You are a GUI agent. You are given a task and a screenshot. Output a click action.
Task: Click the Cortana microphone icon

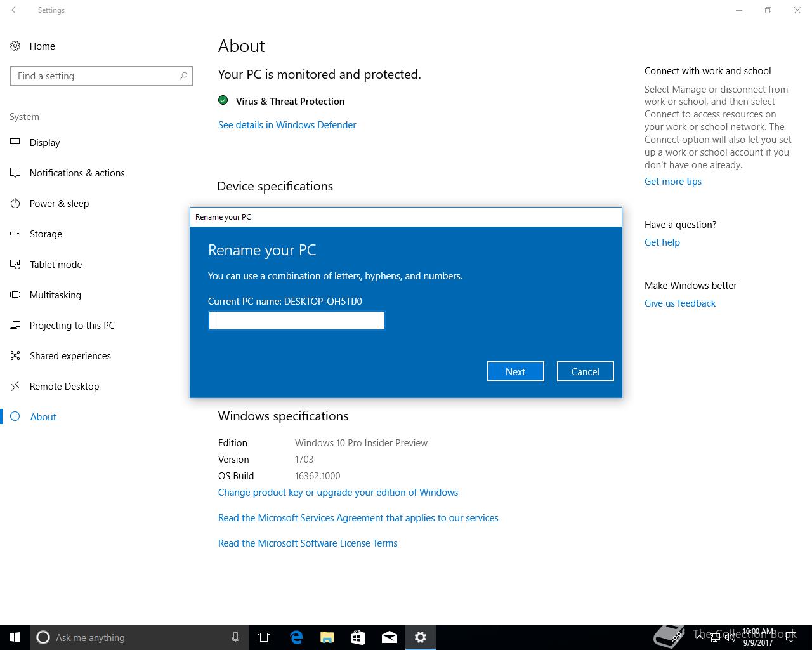[235, 637]
